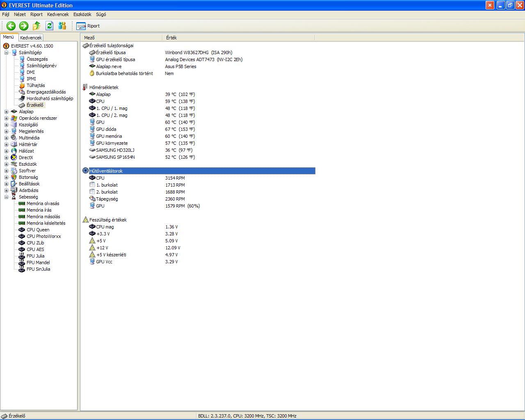Open the Riport toolbar button
Viewport: 525px width, 420px height.
(x=88, y=26)
